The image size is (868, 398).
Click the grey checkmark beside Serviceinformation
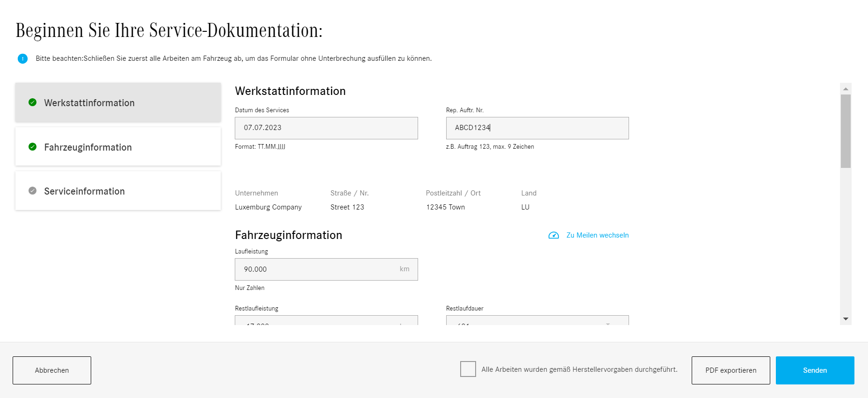point(32,191)
